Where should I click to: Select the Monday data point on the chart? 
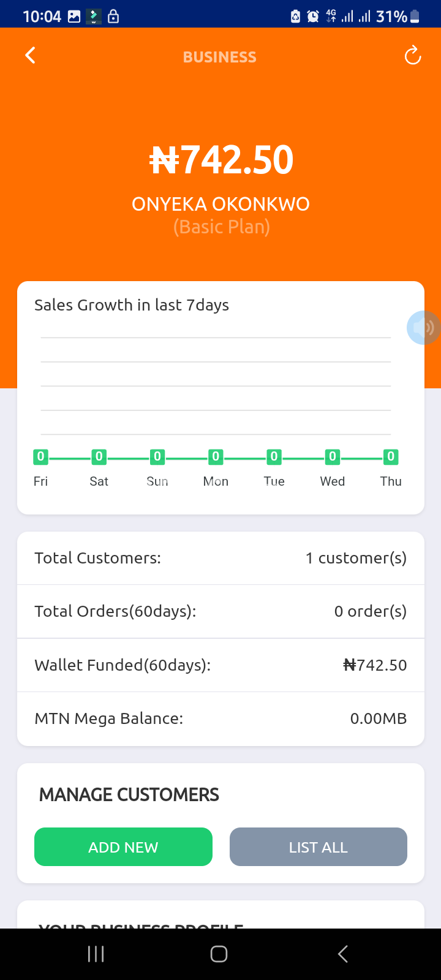(216, 456)
